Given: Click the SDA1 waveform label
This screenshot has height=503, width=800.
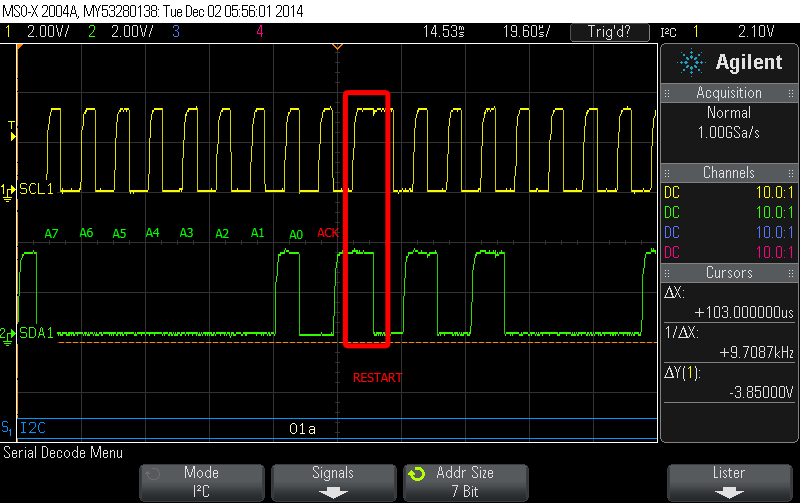Looking at the screenshot, I should (x=36, y=333).
